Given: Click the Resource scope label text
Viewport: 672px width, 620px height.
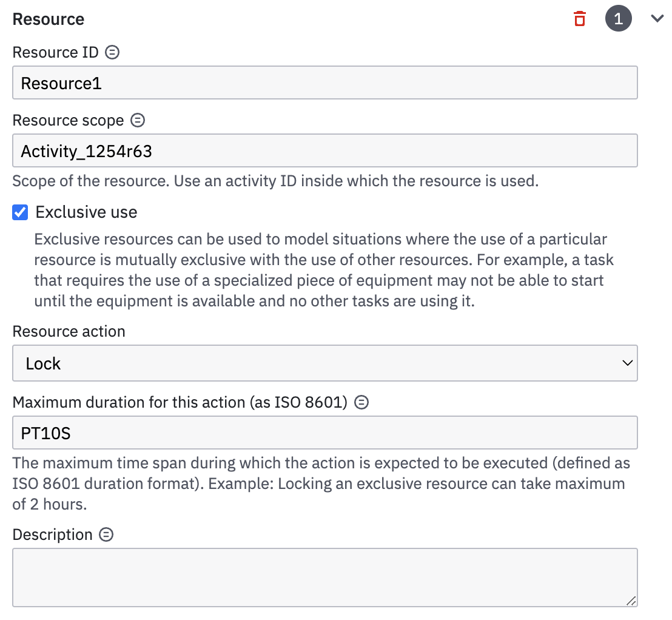Looking at the screenshot, I should coord(68,120).
